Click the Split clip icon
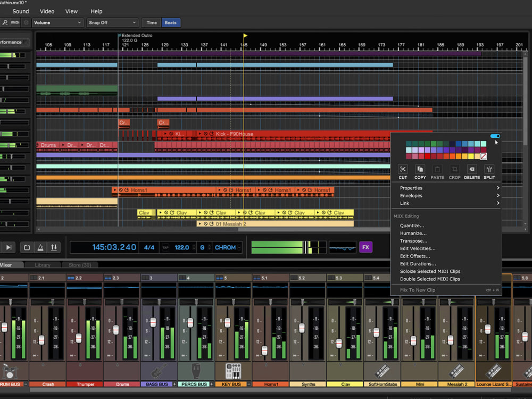Screen dimensions: 532x399 [x=489, y=169]
